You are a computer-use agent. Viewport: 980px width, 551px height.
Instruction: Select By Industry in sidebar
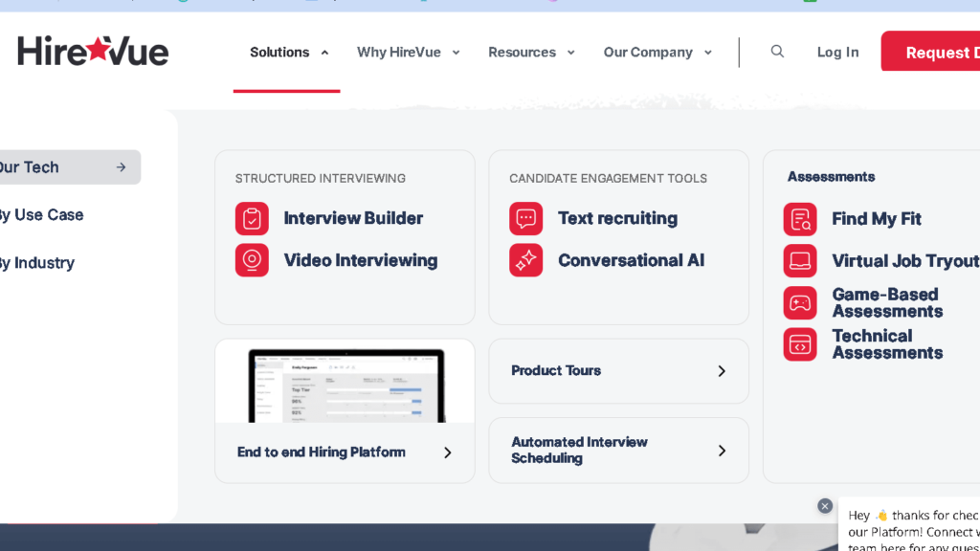point(37,263)
